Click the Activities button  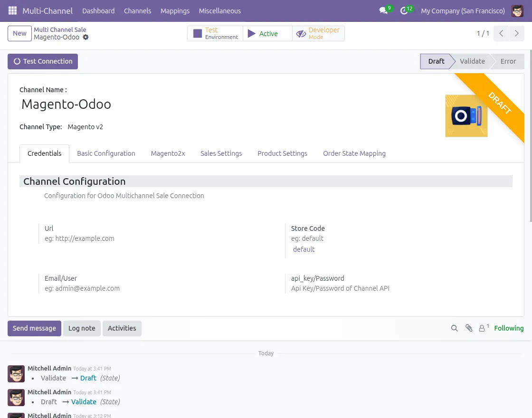click(x=122, y=328)
